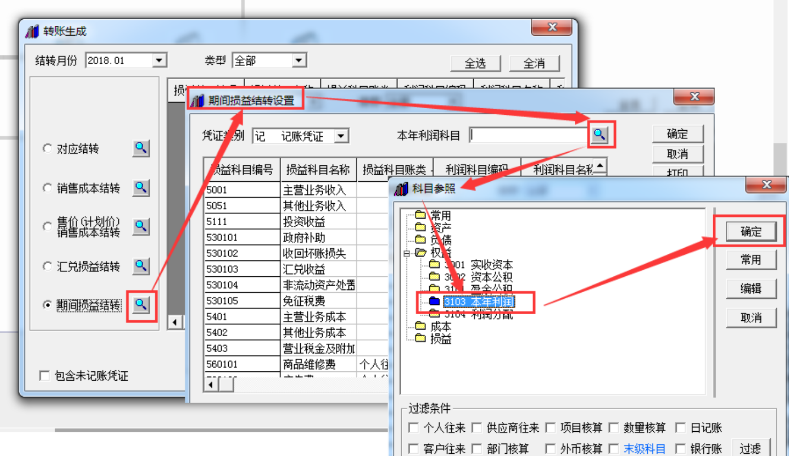This screenshot has width=789, height=456.
Task: Click 全消 button in 转账生成
Action: (x=534, y=63)
